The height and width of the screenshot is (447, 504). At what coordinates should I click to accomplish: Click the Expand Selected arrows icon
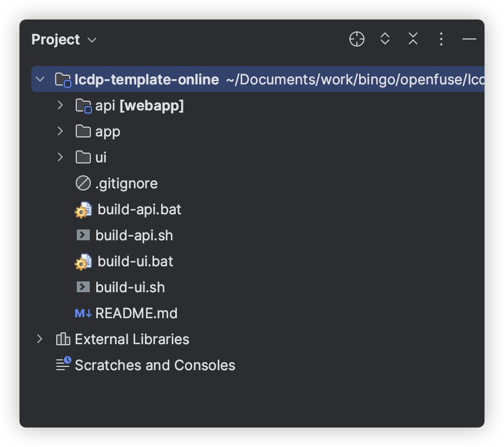[x=385, y=39]
